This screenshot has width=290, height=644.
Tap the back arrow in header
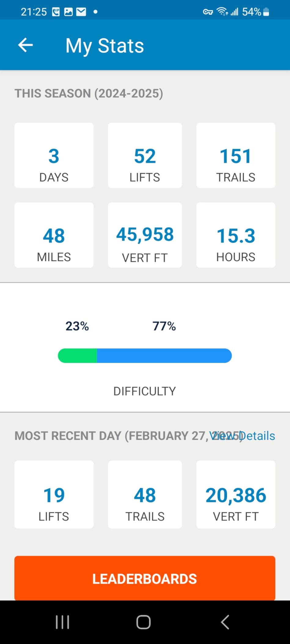tap(25, 45)
